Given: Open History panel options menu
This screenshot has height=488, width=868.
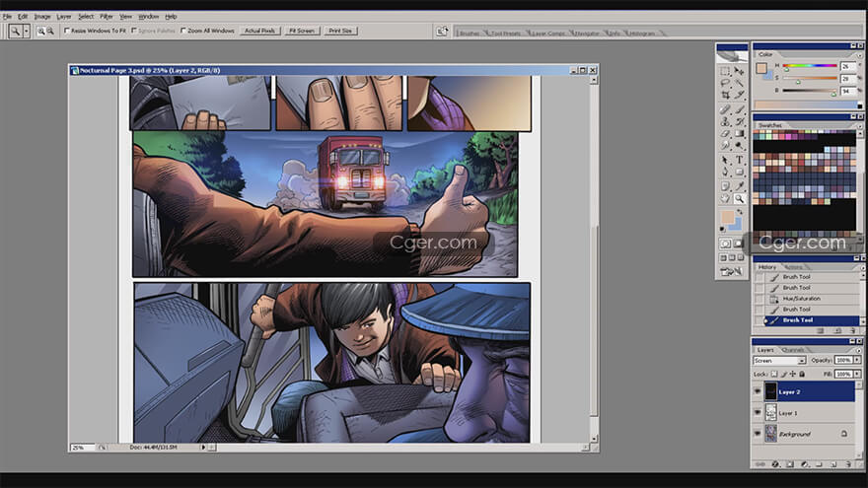Looking at the screenshot, I should pyautogui.click(x=862, y=268).
